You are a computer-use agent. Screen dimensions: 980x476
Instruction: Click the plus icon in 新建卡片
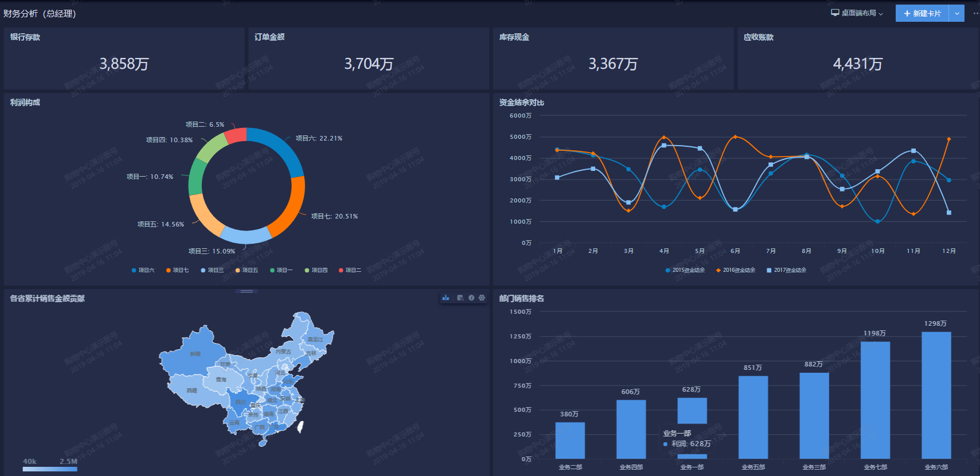point(907,13)
